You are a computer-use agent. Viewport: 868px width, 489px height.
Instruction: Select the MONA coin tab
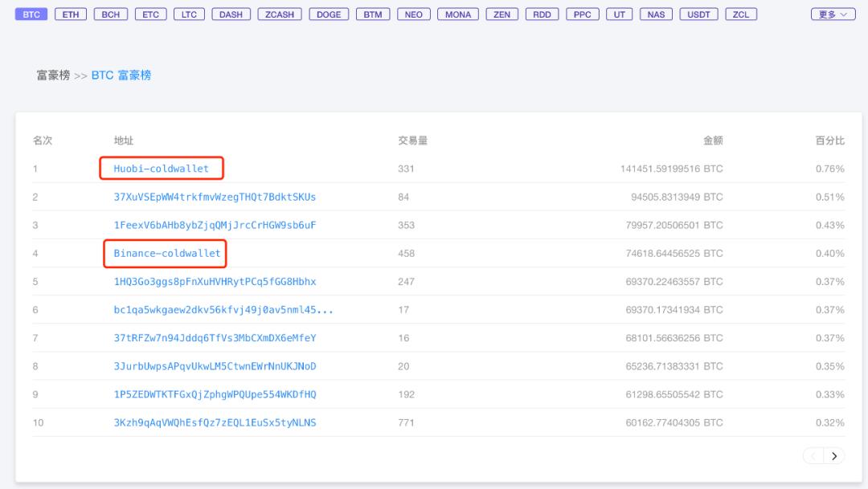458,14
